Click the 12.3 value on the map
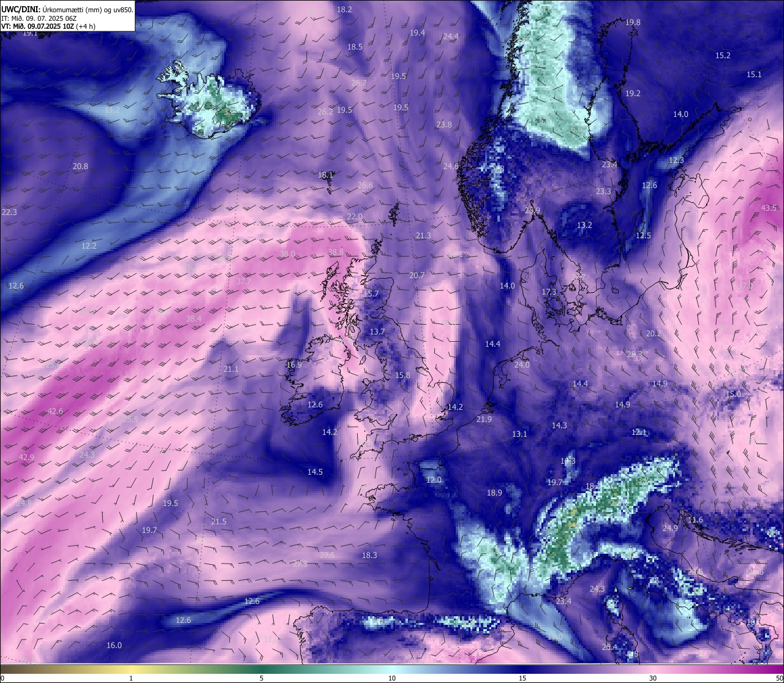Viewport: 784px width, 683px height. point(676,160)
